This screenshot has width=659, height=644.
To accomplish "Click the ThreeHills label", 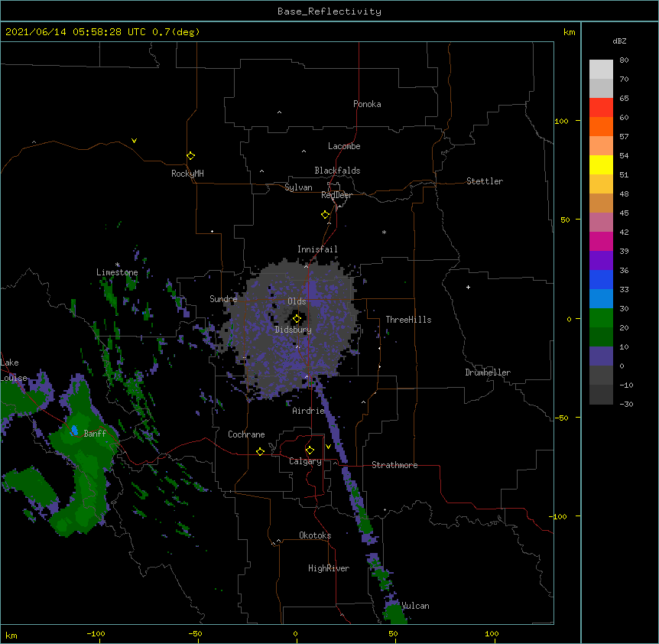I will pyautogui.click(x=408, y=320).
